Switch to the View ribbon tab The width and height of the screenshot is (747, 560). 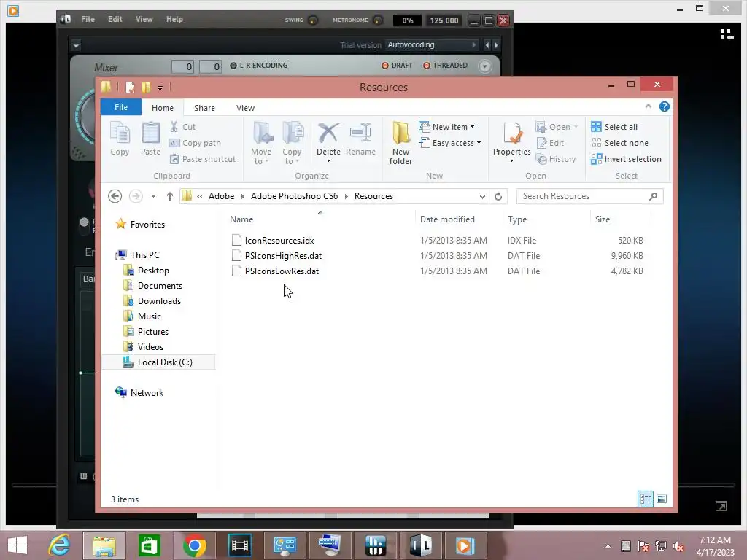pyautogui.click(x=245, y=108)
